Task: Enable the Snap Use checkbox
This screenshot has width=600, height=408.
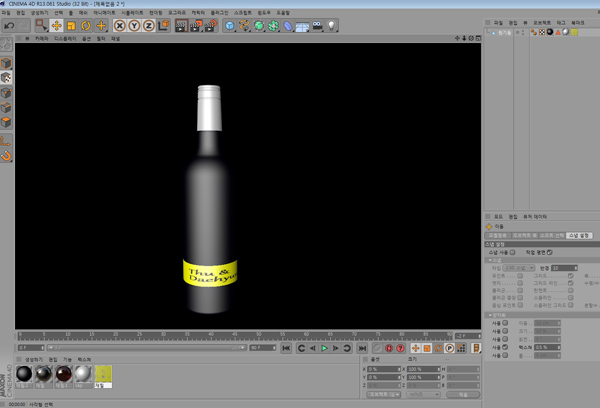Action: (513, 252)
